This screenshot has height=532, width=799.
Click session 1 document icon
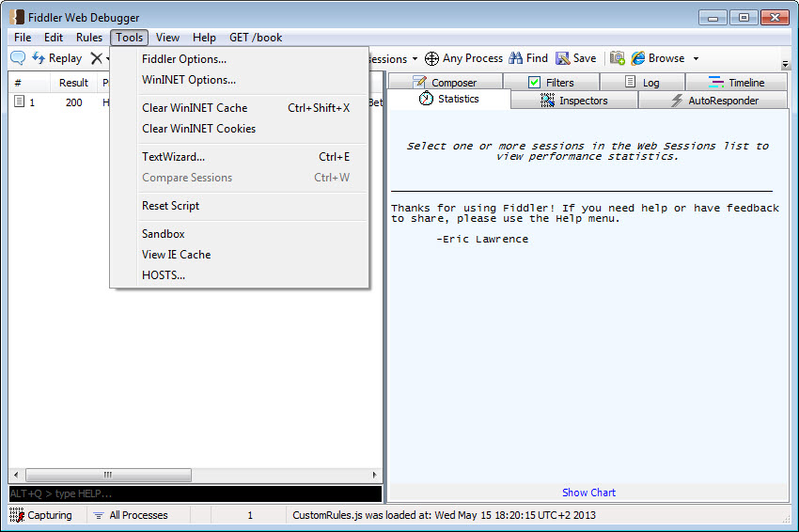pyautogui.click(x=20, y=102)
